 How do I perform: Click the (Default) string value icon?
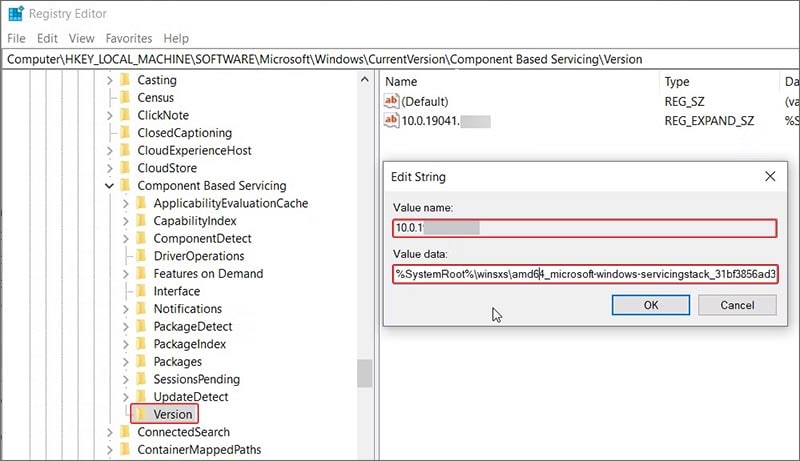[391, 101]
